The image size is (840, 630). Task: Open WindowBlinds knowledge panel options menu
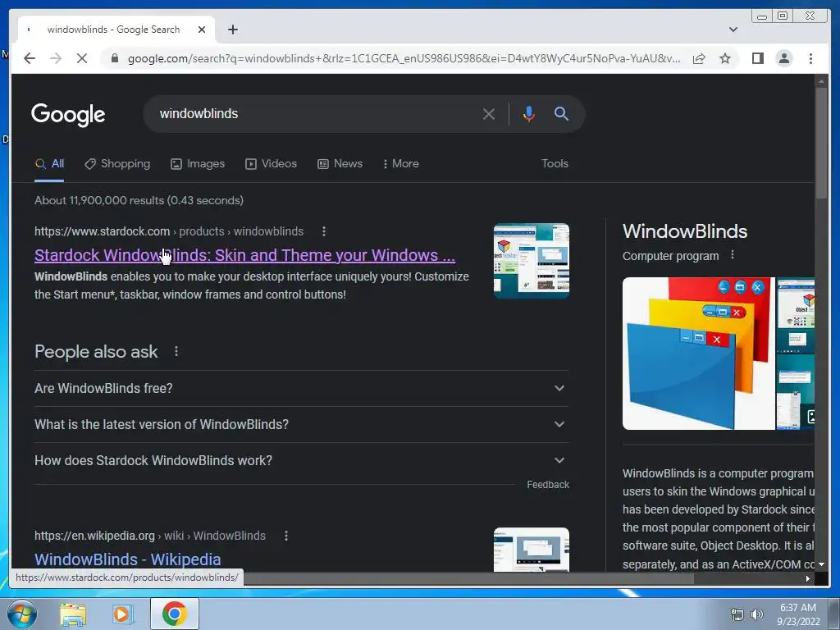(x=733, y=256)
